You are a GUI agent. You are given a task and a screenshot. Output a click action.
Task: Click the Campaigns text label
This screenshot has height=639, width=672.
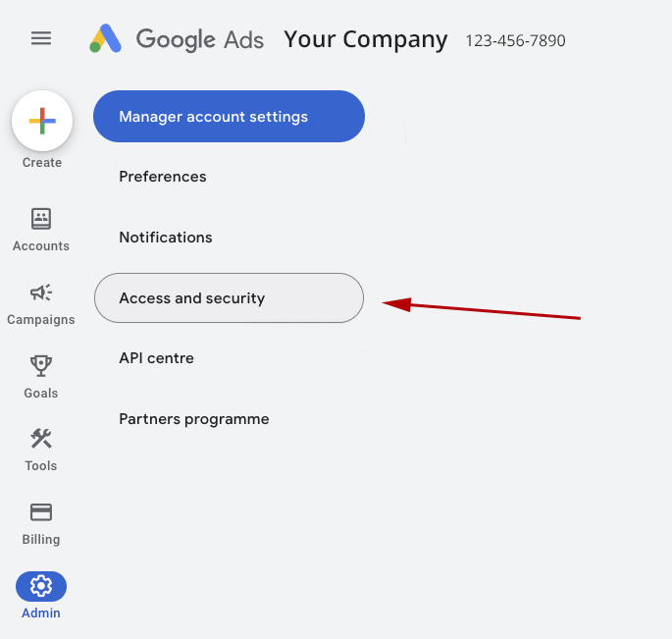pos(41,320)
